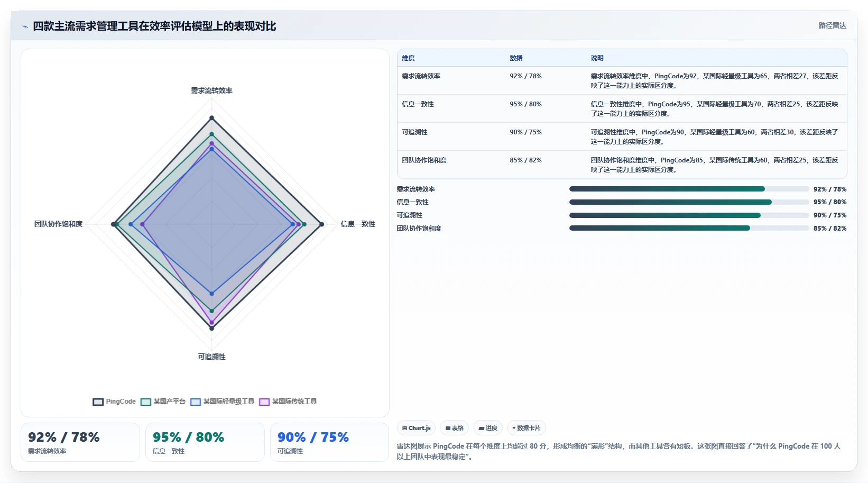Click the 进度 tag button
868x483 pixels.
488,428
